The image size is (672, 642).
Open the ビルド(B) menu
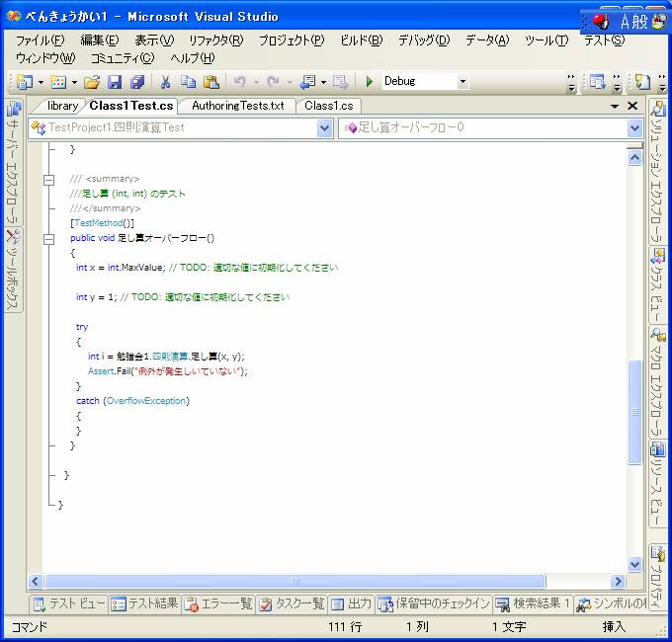[361, 40]
